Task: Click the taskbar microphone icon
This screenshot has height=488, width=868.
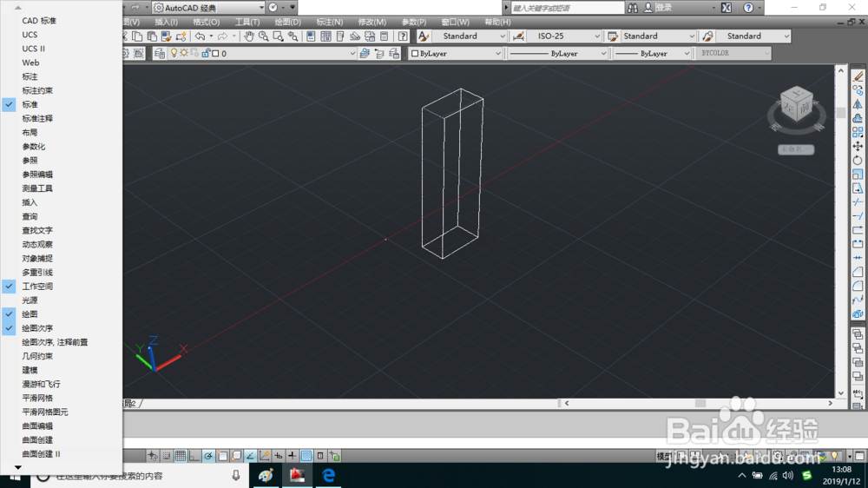Action: tap(236, 475)
